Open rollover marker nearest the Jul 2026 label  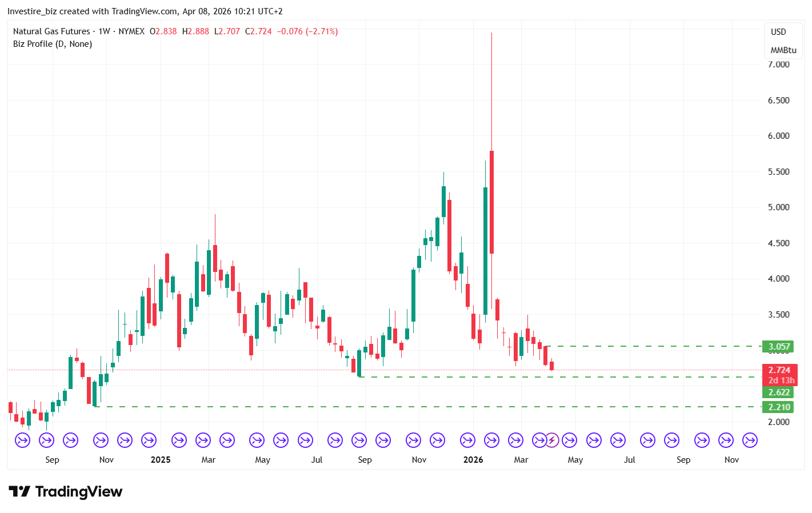(x=618, y=440)
